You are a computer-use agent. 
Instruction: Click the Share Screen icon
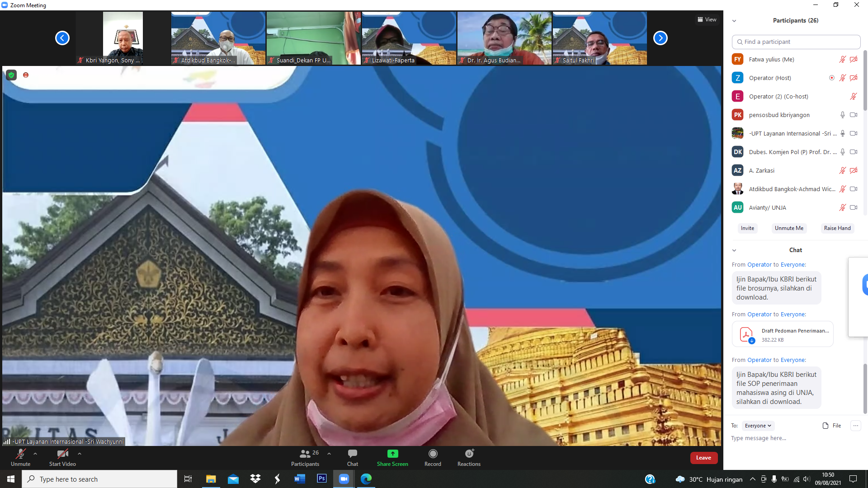(392, 454)
